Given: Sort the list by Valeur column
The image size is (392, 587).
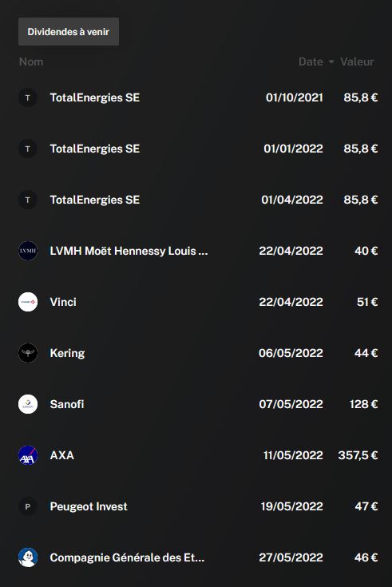Looking at the screenshot, I should point(357,61).
